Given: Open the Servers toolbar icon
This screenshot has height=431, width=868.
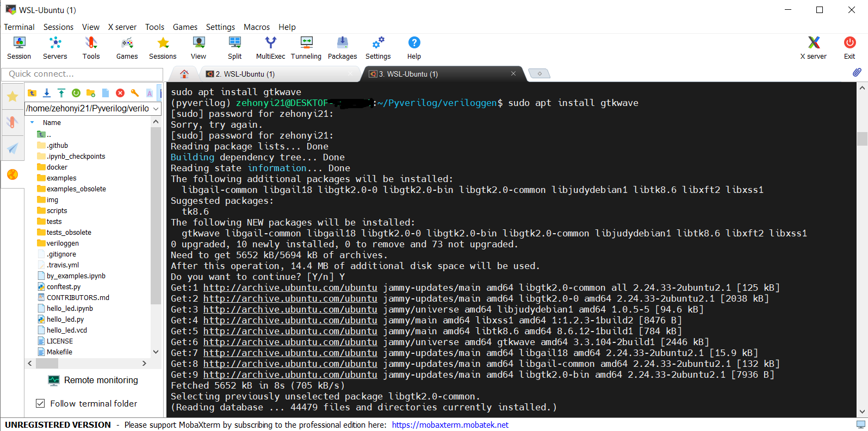Looking at the screenshot, I should pos(55,47).
